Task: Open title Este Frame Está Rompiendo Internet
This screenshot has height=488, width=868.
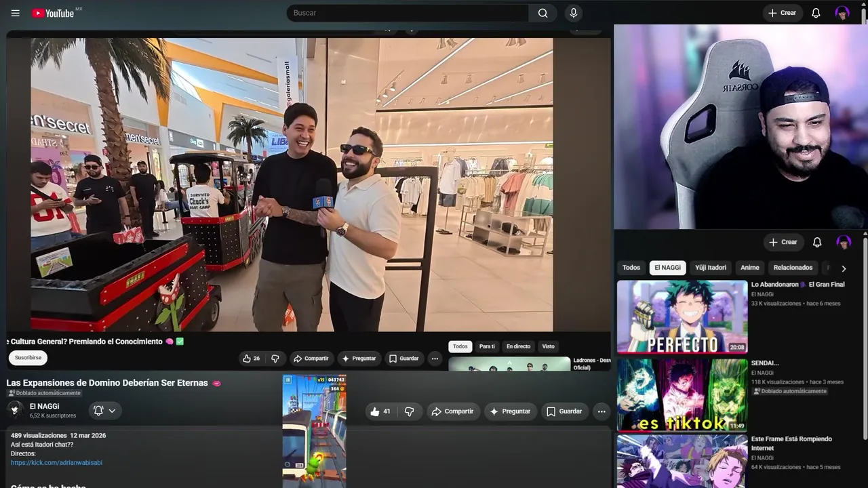Action: [791, 443]
